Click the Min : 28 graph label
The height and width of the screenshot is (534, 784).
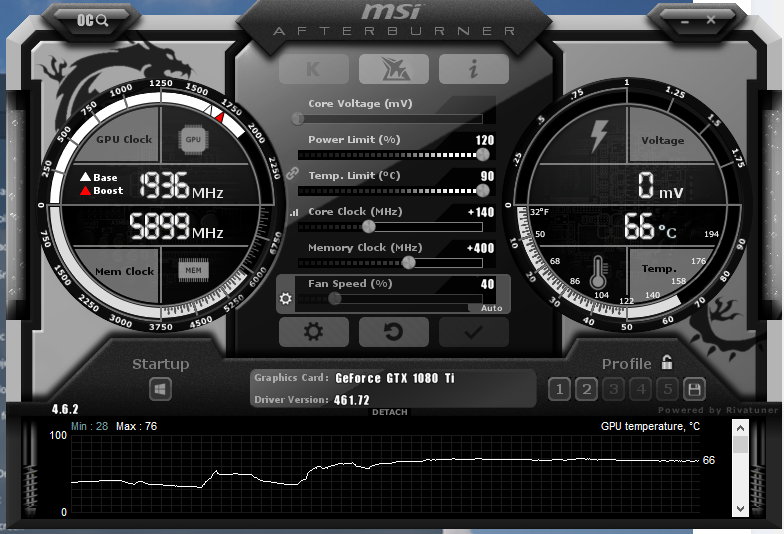(x=90, y=426)
